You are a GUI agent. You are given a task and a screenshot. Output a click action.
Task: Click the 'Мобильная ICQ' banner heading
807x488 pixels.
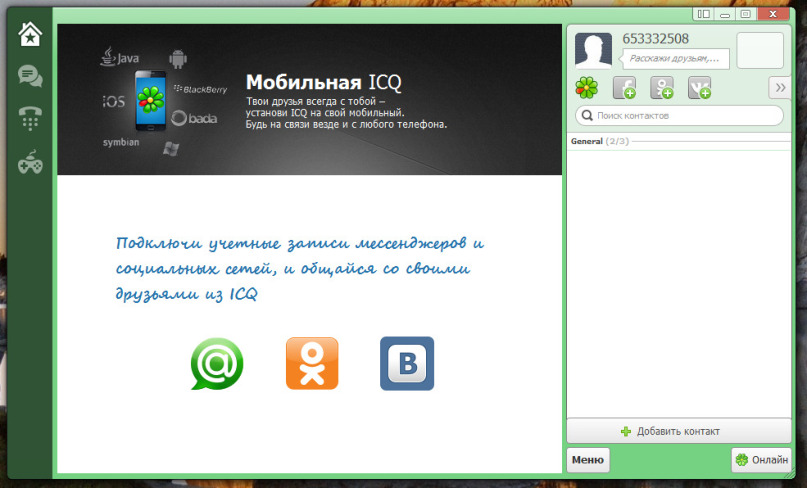323,82
